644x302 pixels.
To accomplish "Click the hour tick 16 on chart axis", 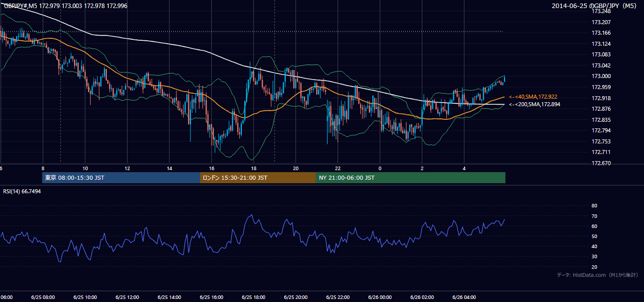I will pyautogui.click(x=212, y=168).
